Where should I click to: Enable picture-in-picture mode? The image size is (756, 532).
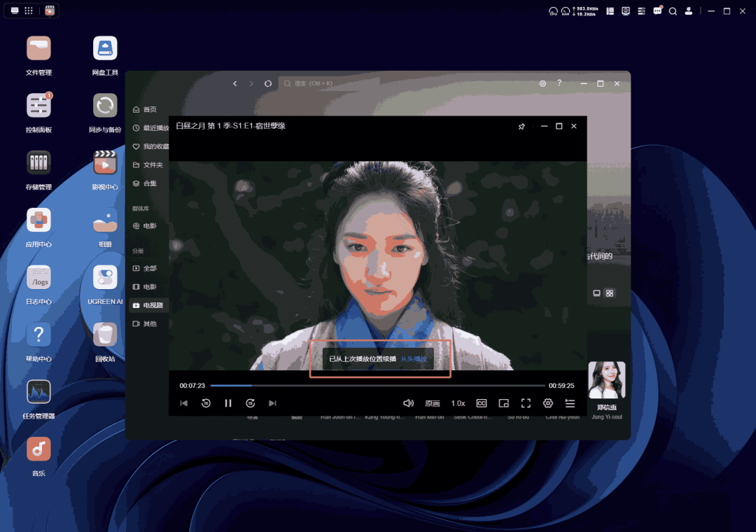coord(504,403)
